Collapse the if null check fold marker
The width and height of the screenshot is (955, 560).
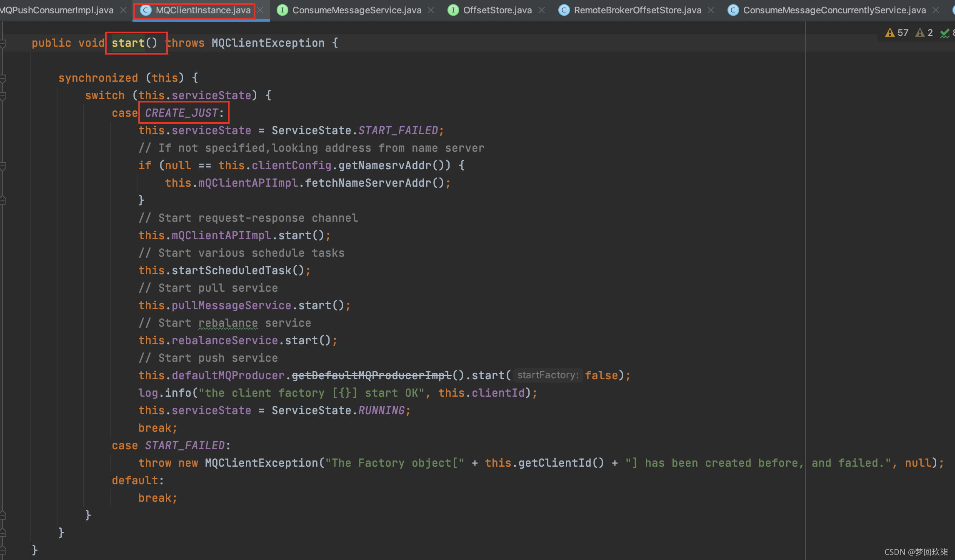pos(3,165)
